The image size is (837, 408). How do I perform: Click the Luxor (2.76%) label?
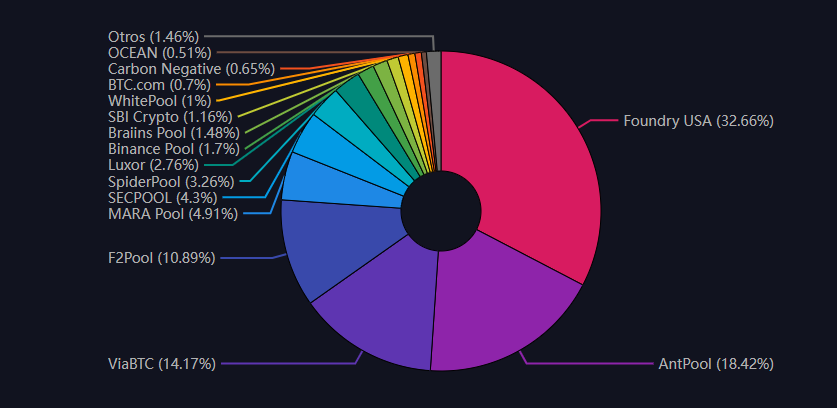pos(153,165)
